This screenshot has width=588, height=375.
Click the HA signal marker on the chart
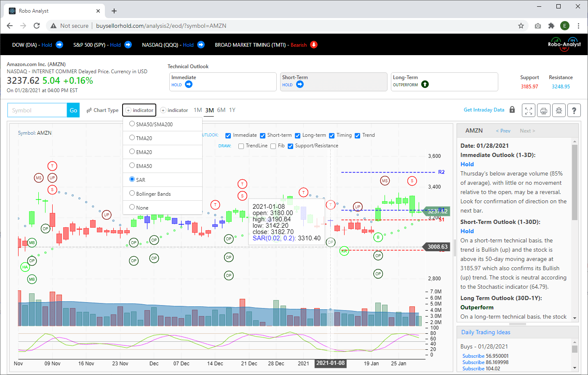pos(25,267)
